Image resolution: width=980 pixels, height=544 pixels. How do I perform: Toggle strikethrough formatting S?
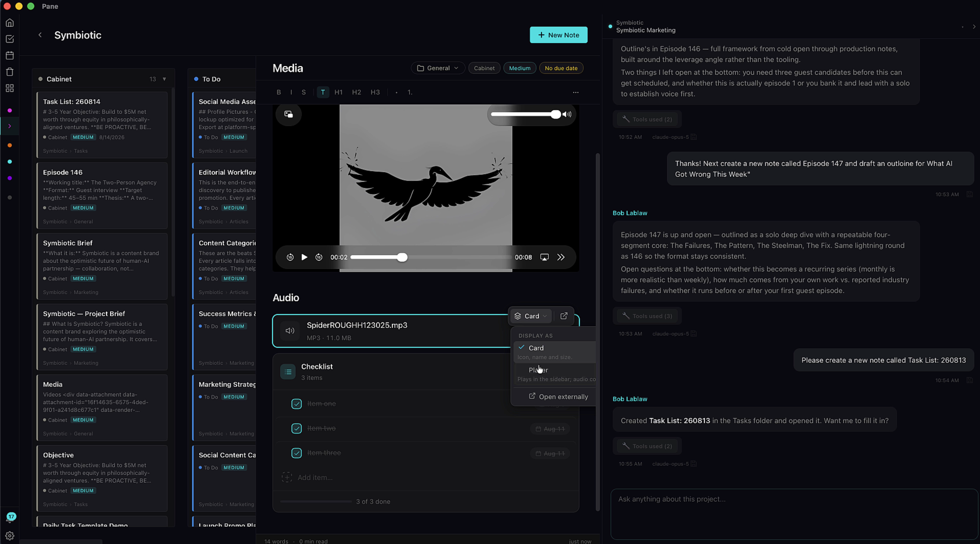click(304, 92)
